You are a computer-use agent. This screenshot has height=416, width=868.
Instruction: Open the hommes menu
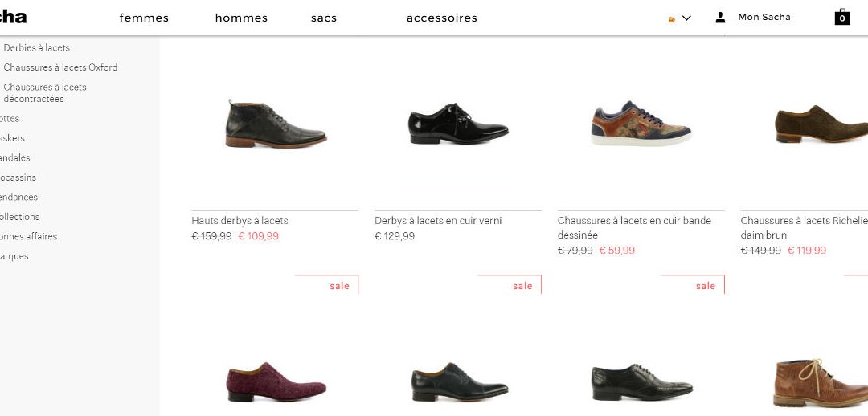pos(241,18)
